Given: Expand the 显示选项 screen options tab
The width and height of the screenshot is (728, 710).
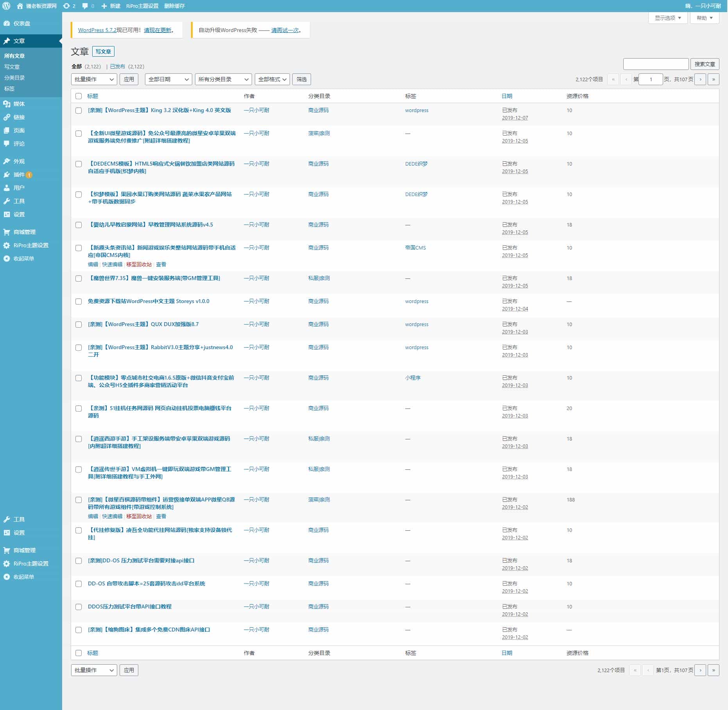Looking at the screenshot, I should coord(667,18).
